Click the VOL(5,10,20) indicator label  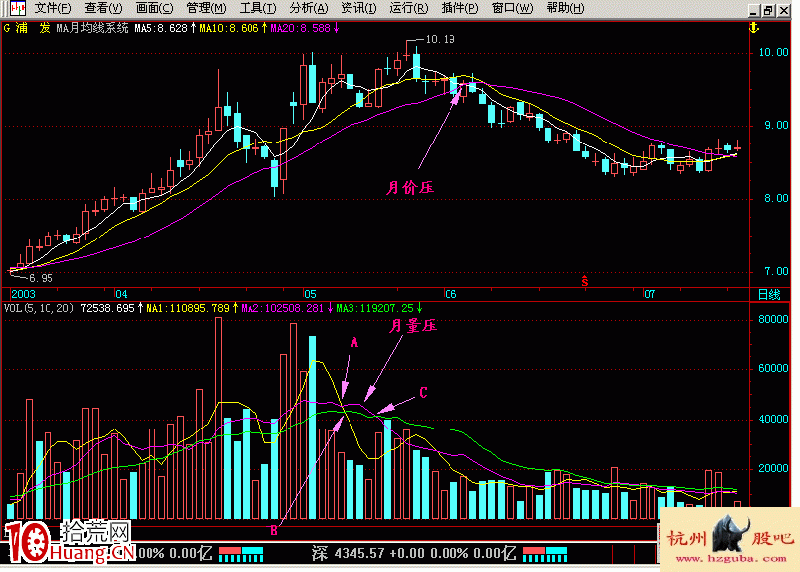39,308
